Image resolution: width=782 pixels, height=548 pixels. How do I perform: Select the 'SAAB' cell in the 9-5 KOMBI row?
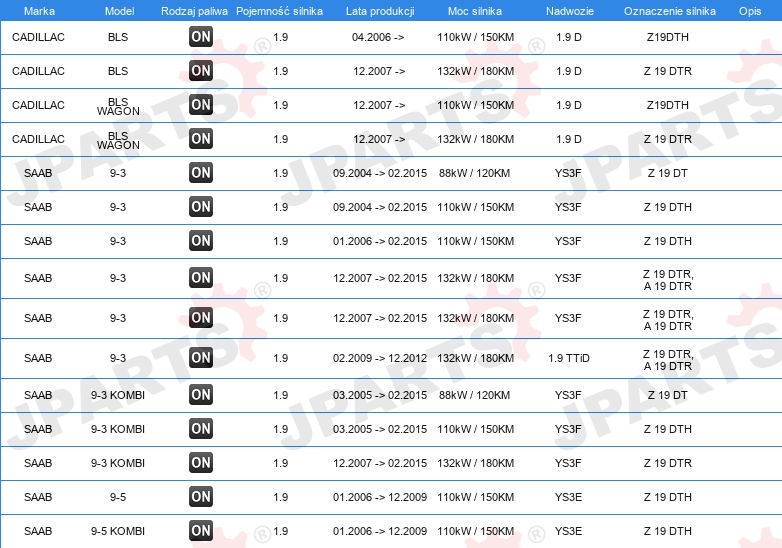38,531
